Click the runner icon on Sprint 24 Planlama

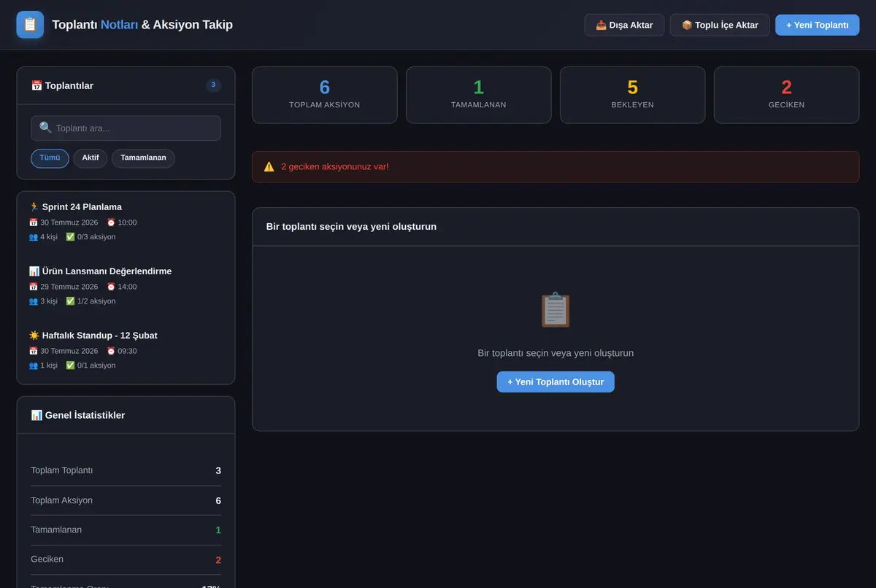click(x=34, y=206)
